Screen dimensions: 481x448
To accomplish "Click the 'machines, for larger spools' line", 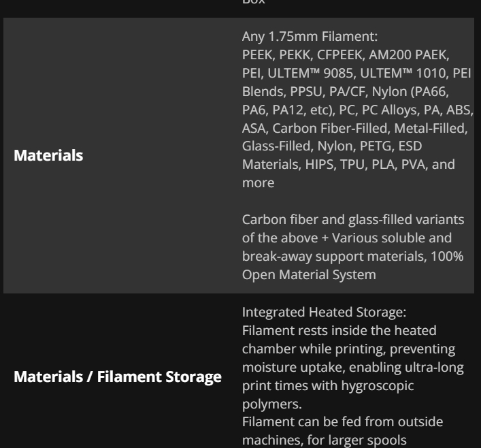I will click(325, 441).
